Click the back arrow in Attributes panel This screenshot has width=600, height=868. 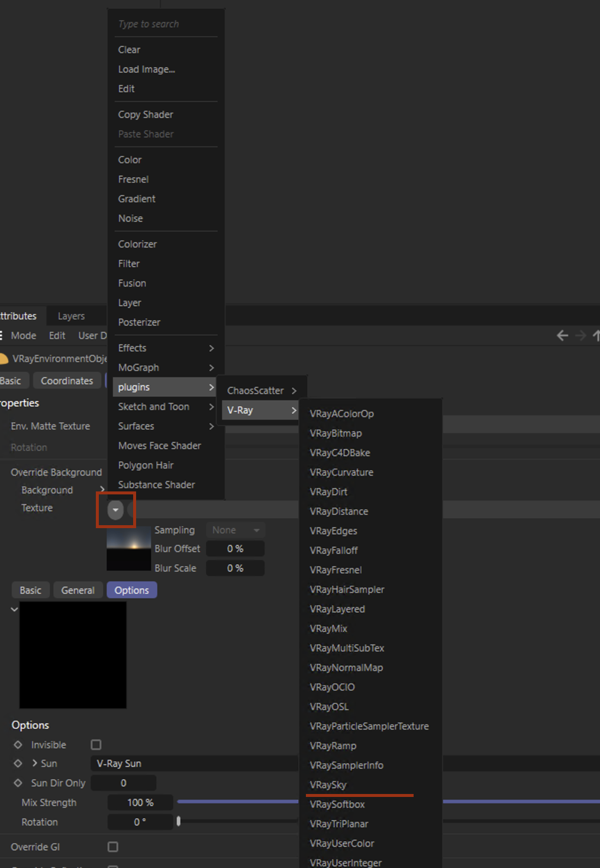click(562, 336)
